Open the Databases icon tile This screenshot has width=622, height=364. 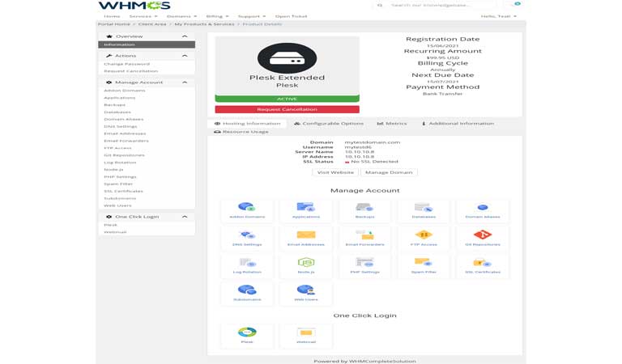[424, 210]
